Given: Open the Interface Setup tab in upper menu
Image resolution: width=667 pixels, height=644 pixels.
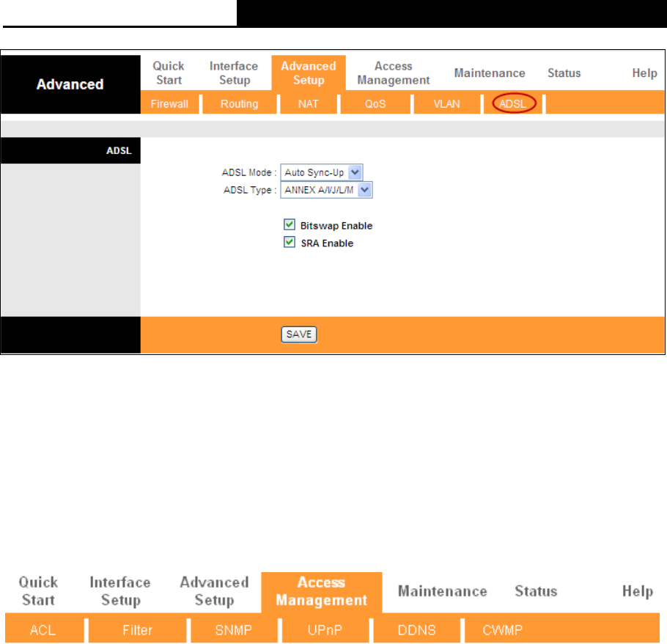Looking at the screenshot, I should (234, 73).
